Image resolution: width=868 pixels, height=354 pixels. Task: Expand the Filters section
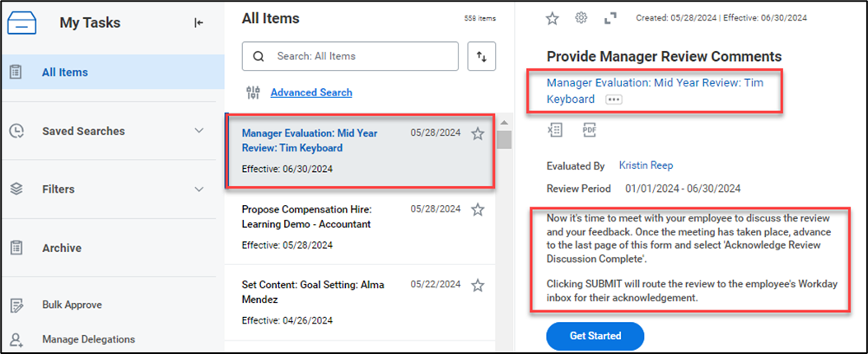tap(198, 189)
